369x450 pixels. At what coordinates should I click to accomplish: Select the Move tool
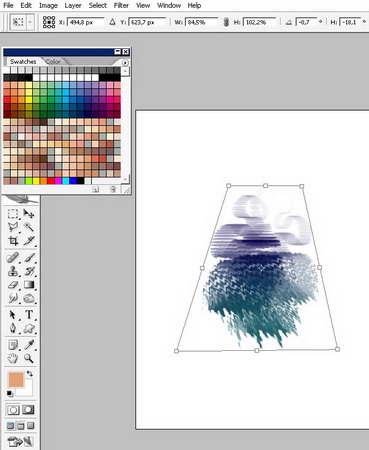[x=29, y=214]
